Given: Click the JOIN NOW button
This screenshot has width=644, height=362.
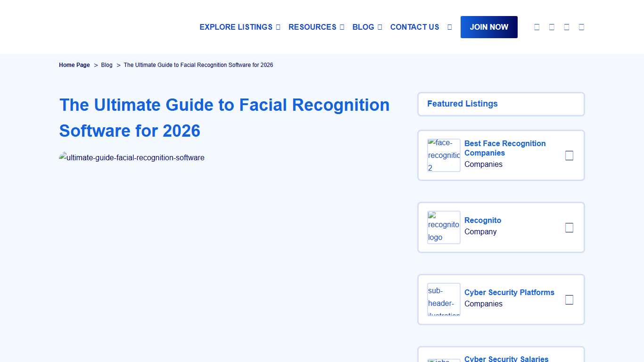Looking at the screenshot, I should coord(489,27).
